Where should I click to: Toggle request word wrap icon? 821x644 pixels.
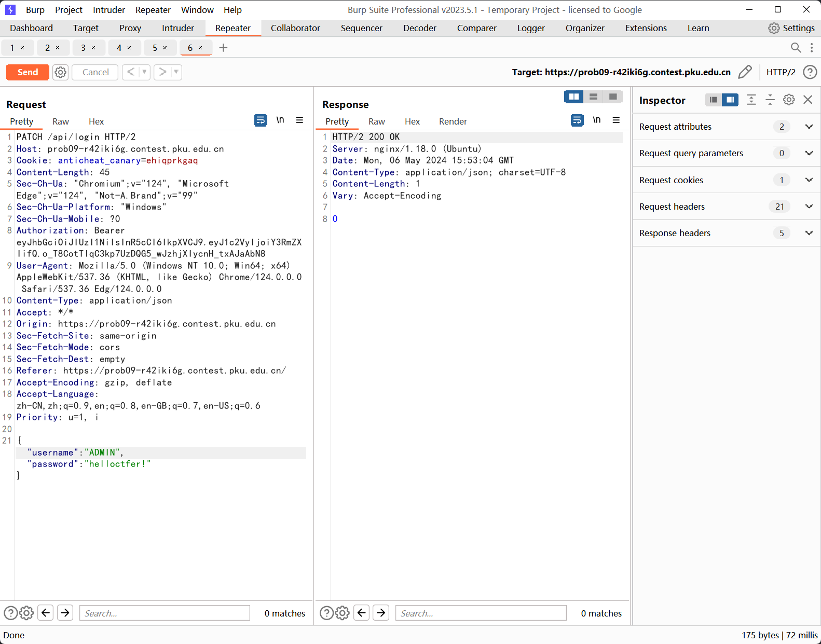[x=261, y=120]
